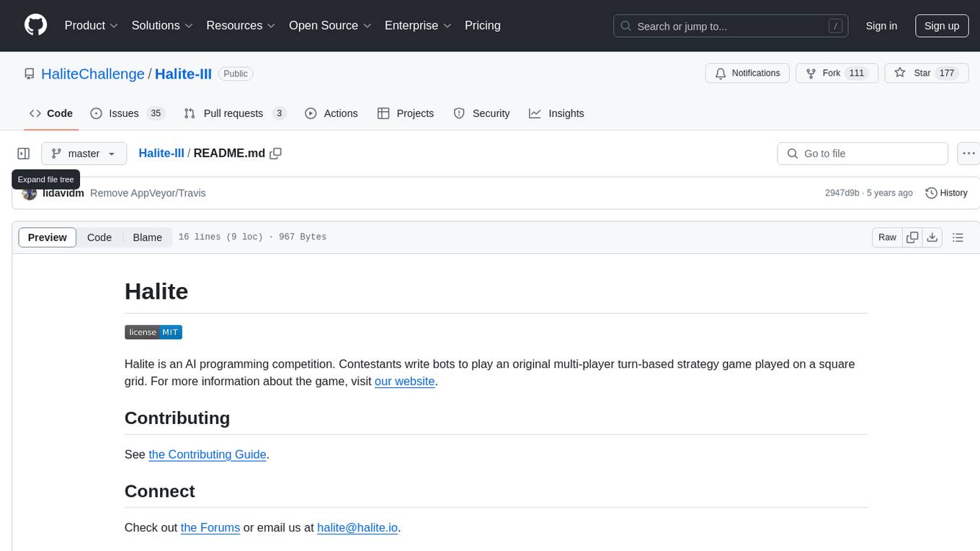The height and width of the screenshot is (551, 980).
Task: Open the Pull requests tab
Action: click(235, 113)
